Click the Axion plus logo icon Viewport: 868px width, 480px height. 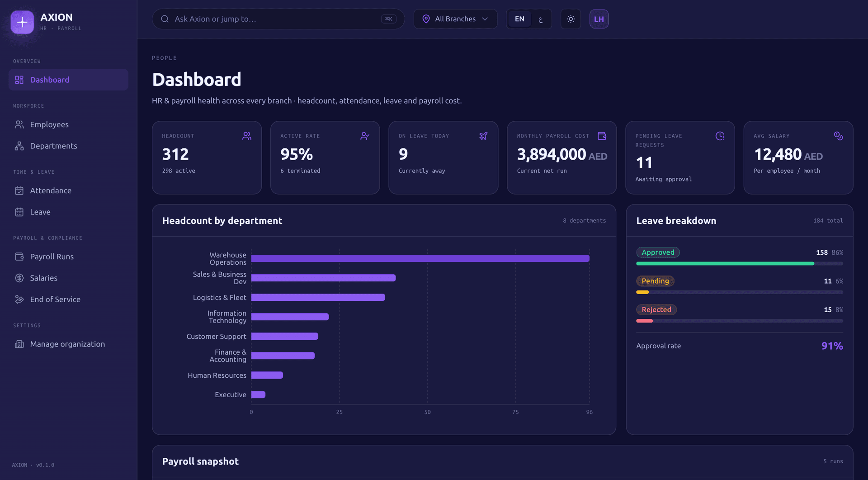pyautogui.click(x=22, y=22)
